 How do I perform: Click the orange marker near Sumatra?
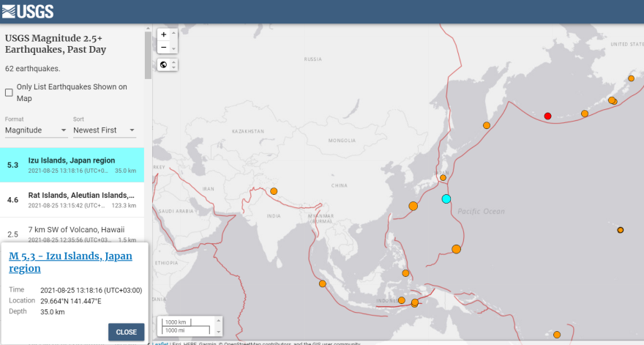coord(322,284)
